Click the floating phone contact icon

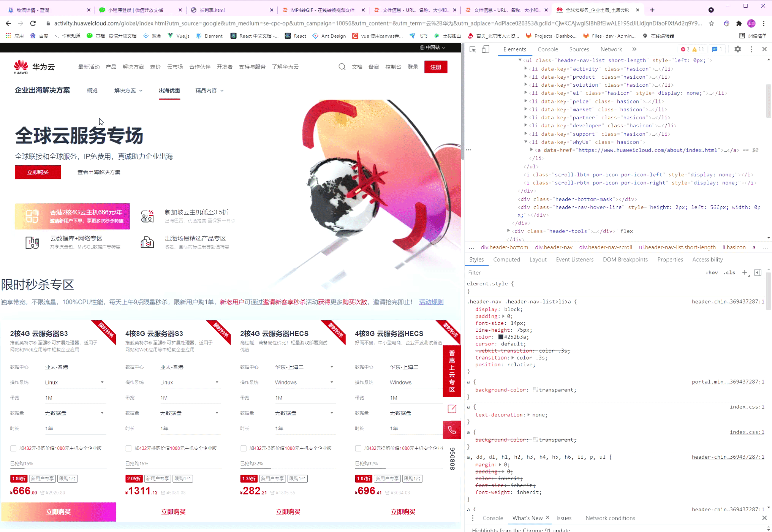click(x=452, y=430)
